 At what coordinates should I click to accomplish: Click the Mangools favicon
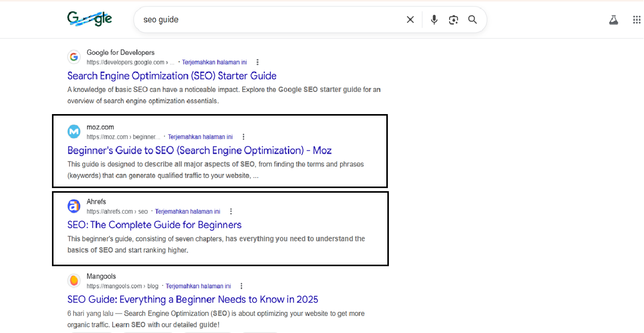[x=74, y=281]
